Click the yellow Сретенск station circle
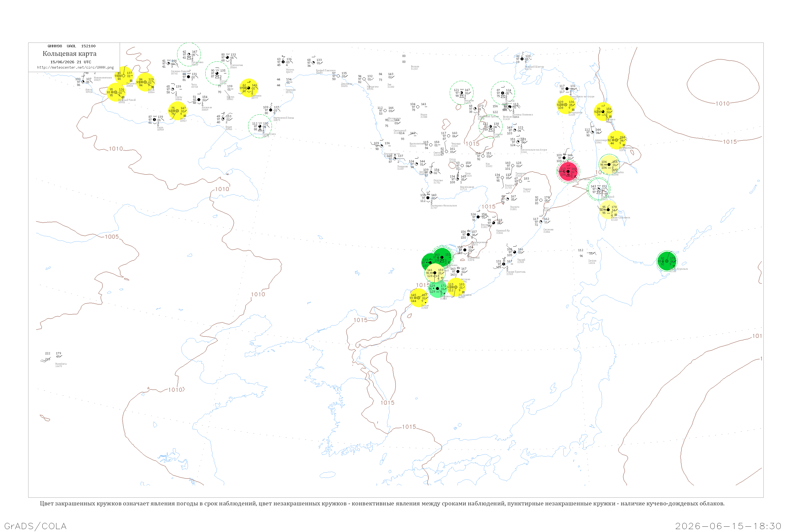 (x=249, y=88)
